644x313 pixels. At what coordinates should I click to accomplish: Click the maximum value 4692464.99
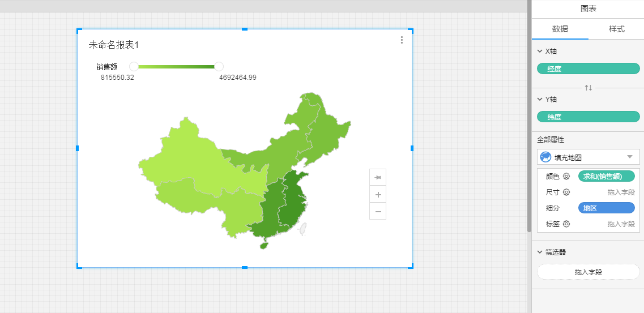tap(238, 78)
